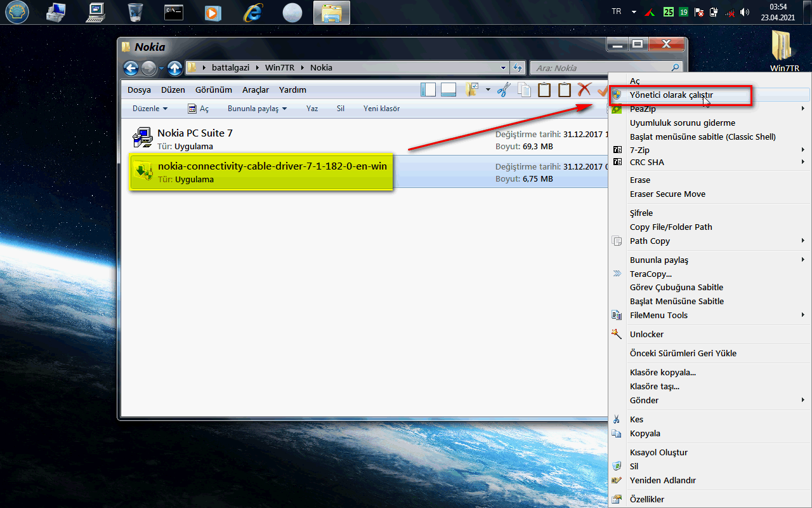Click the red X Delete toolbar icon
This screenshot has width=812, height=508.
click(584, 90)
